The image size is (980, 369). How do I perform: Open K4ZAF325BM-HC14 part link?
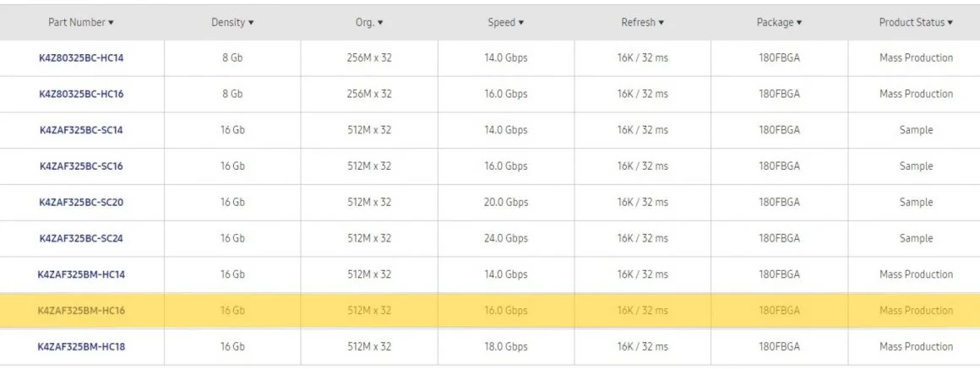[x=81, y=274]
